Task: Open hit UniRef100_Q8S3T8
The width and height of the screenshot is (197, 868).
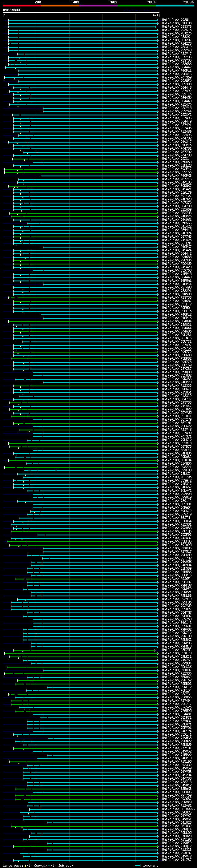Action: pos(176,26)
